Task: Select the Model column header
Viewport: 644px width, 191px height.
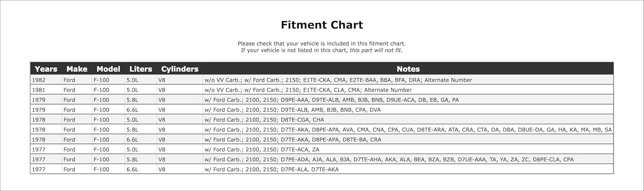Action: tap(108, 69)
